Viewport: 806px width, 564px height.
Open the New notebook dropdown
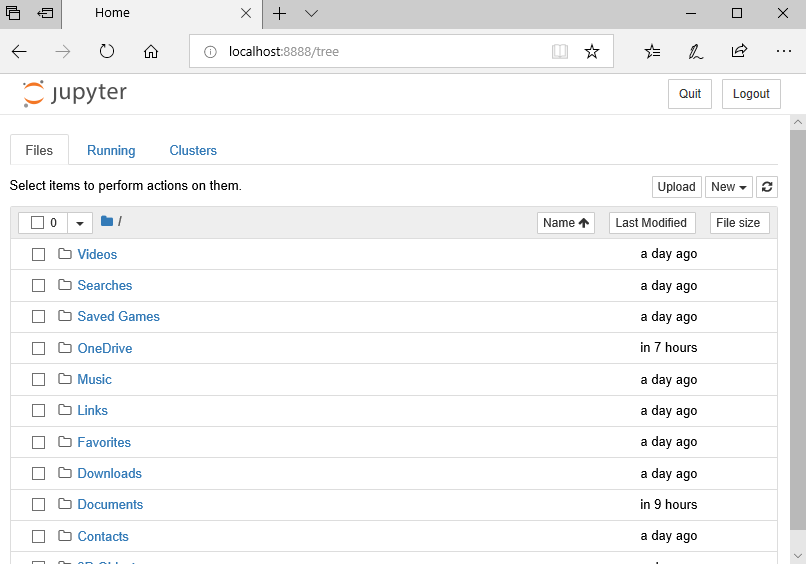(x=729, y=187)
